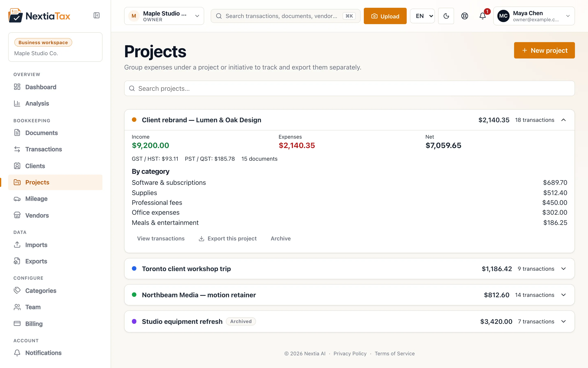Open the help lifebuoy icon
The image size is (588, 368).
(464, 16)
